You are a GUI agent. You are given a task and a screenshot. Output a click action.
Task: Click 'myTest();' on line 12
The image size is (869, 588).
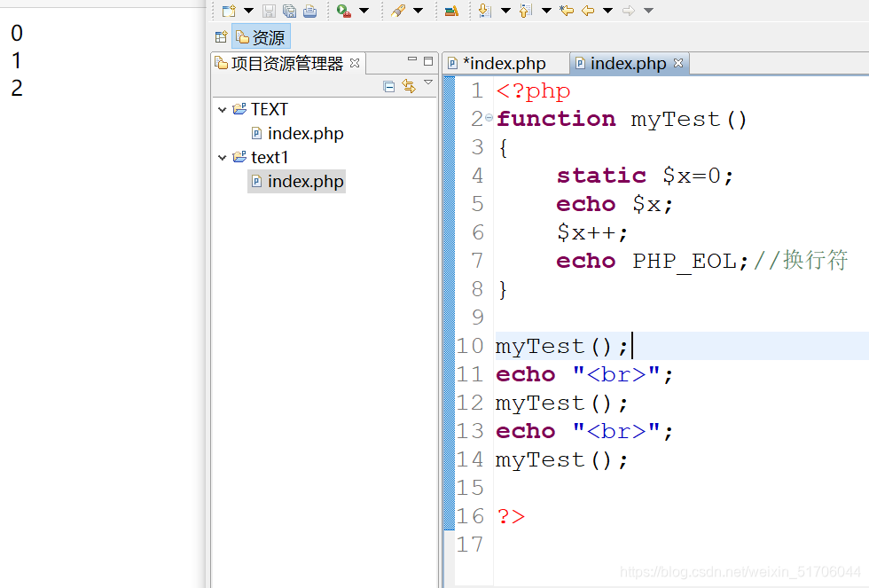point(562,404)
